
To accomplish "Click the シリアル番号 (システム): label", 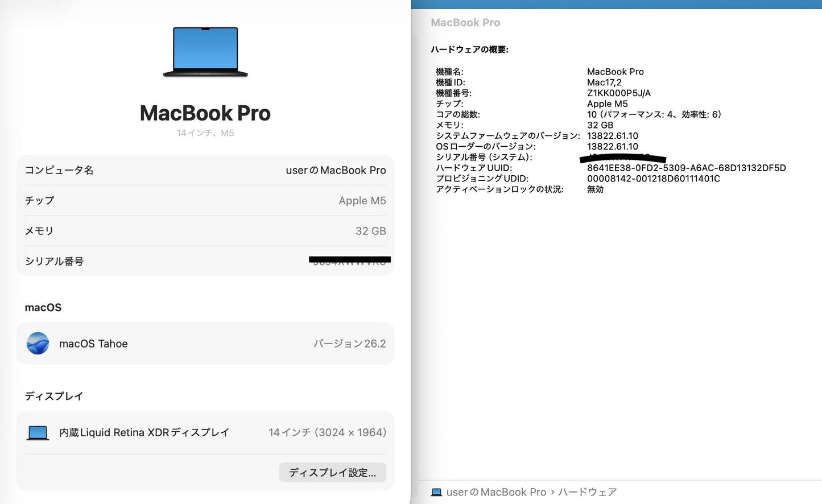I will (x=484, y=157).
